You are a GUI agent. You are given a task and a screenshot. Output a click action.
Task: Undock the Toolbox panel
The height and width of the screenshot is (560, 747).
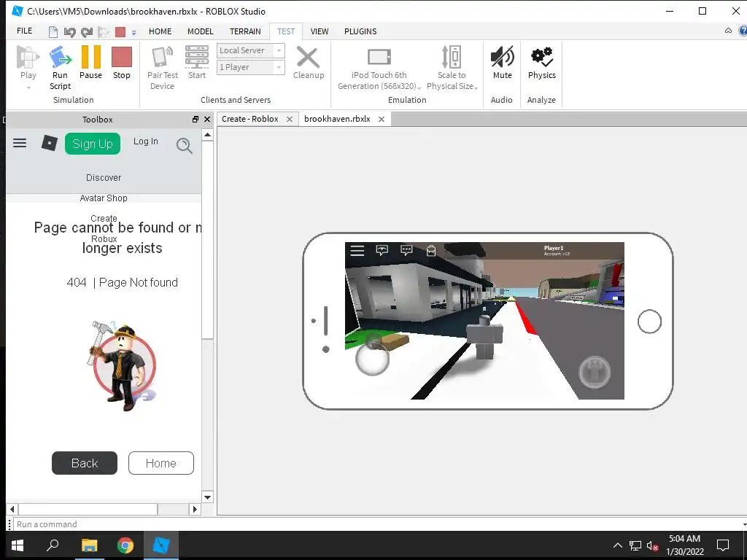[x=196, y=120]
